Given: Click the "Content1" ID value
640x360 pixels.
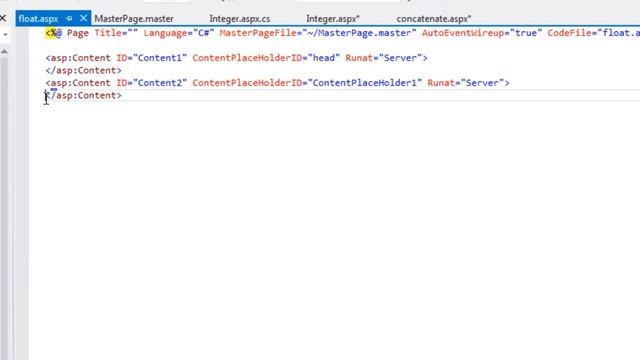Looking at the screenshot, I should [x=160, y=58].
